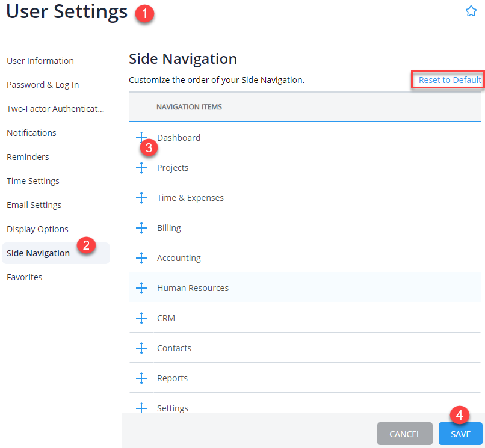Click 'Customize the order of your Side Navigation' text
The image size is (485, 448).
[x=217, y=80]
